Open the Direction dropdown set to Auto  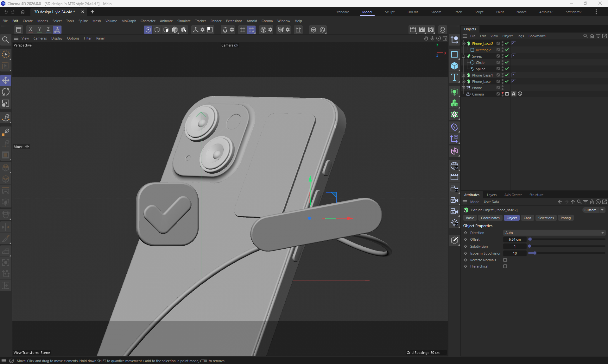554,233
